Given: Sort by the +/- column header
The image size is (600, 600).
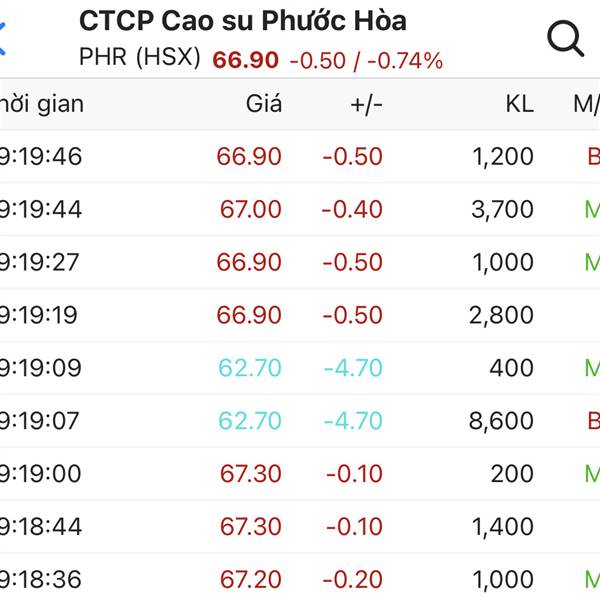Looking at the screenshot, I should pyautogui.click(x=366, y=104).
